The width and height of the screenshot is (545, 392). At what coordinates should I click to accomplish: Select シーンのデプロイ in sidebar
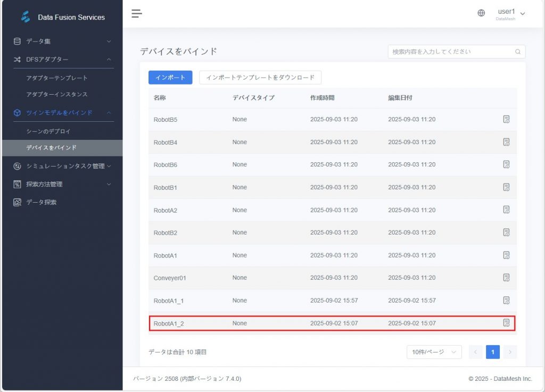48,131
